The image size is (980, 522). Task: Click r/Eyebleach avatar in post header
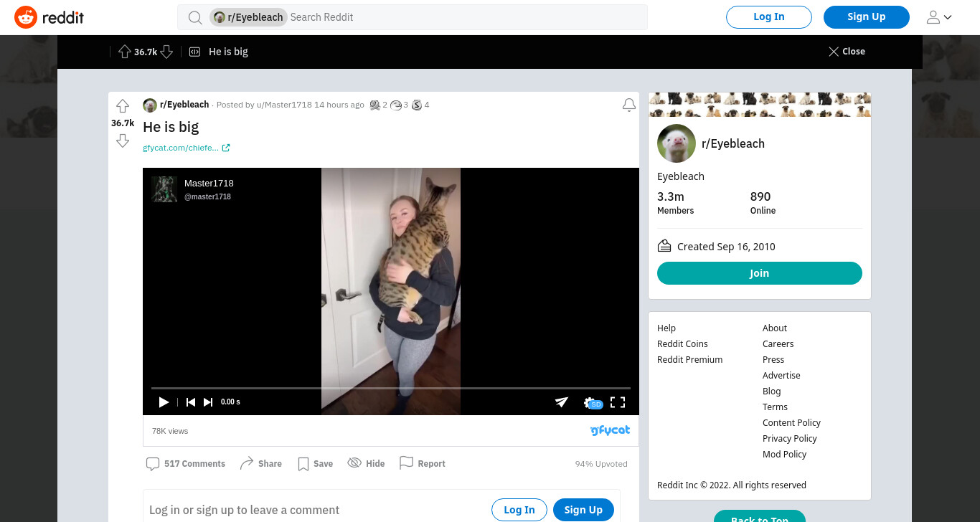150,105
